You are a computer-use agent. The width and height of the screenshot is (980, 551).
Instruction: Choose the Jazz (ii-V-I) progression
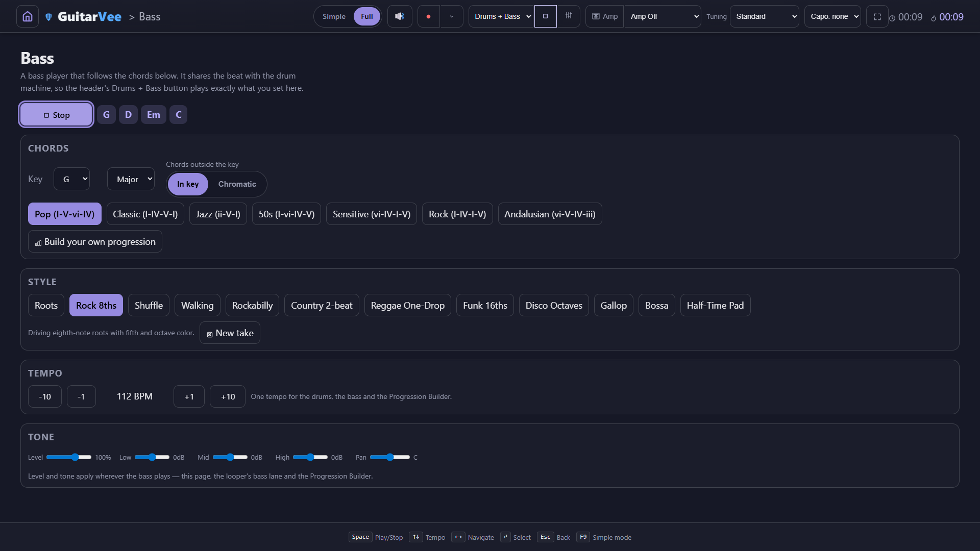(x=218, y=214)
